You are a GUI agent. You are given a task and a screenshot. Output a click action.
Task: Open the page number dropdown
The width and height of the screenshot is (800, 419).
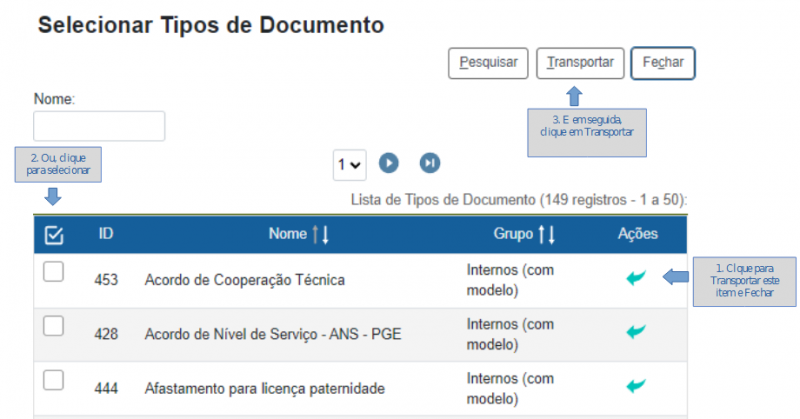tap(350, 164)
